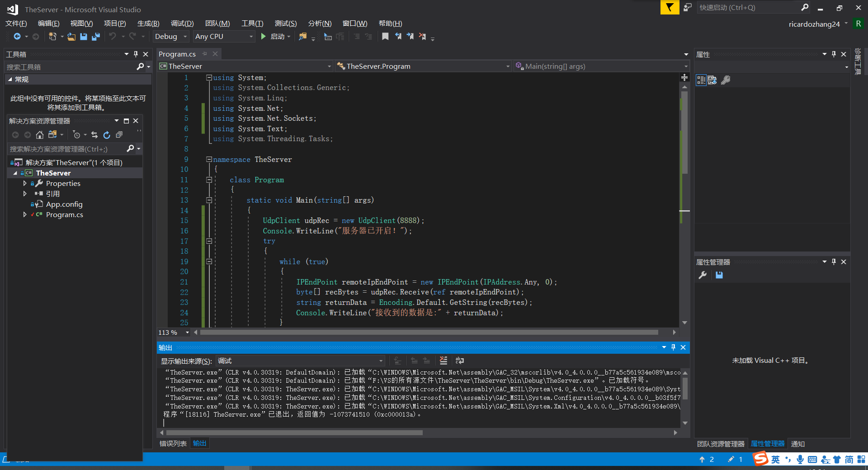Click the feedback icon beside the notification flag
The image size is (868, 470).
pyautogui.click(x=688, y=7)
